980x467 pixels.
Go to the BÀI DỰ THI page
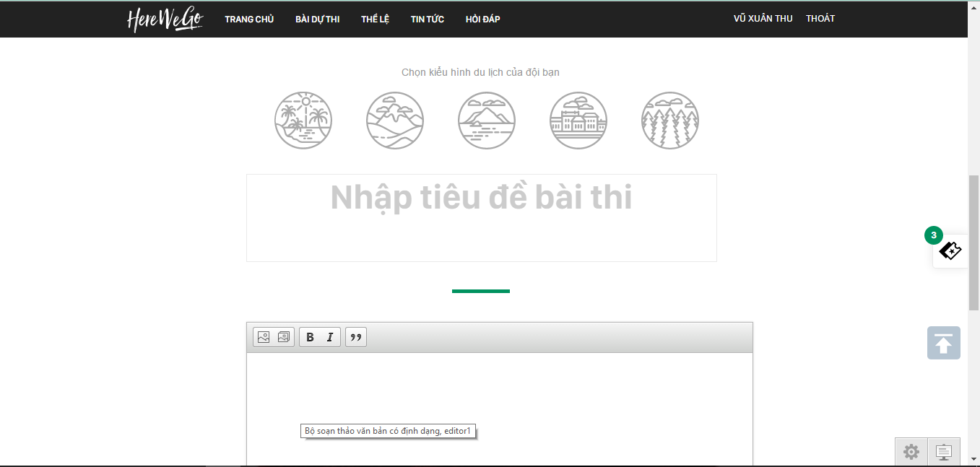point(318,19)
